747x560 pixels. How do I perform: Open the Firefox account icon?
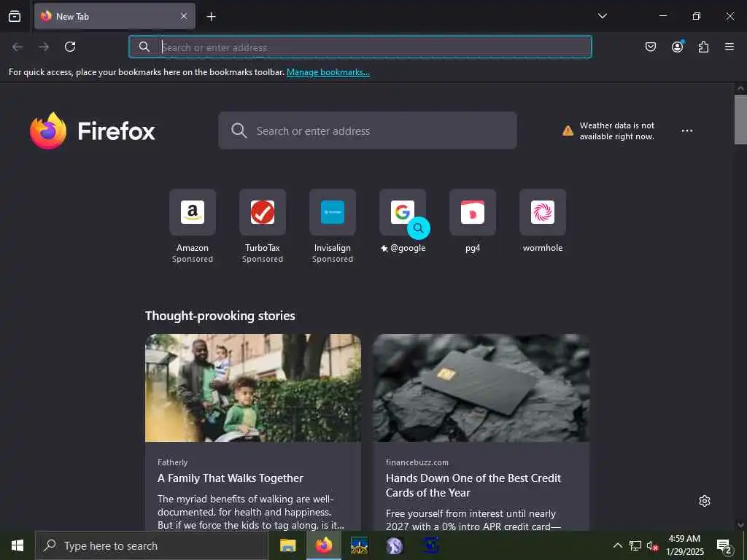(x=677, y=47)
